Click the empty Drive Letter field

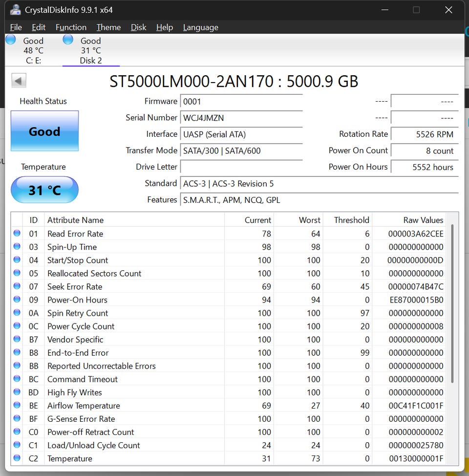[x=241, y=167]
